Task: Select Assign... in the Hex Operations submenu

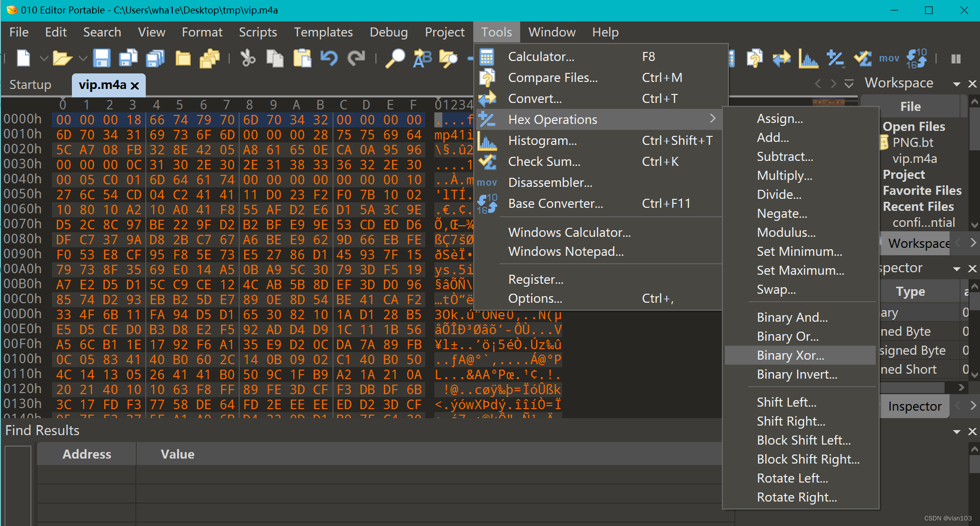Action: (800, 118)
